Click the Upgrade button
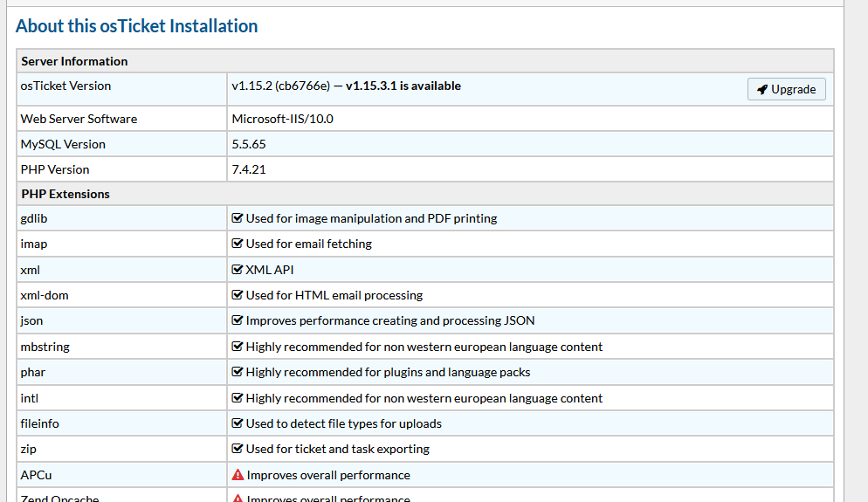Image resolution: width=868 pixels, height=502 pixels. coord(786,89)
